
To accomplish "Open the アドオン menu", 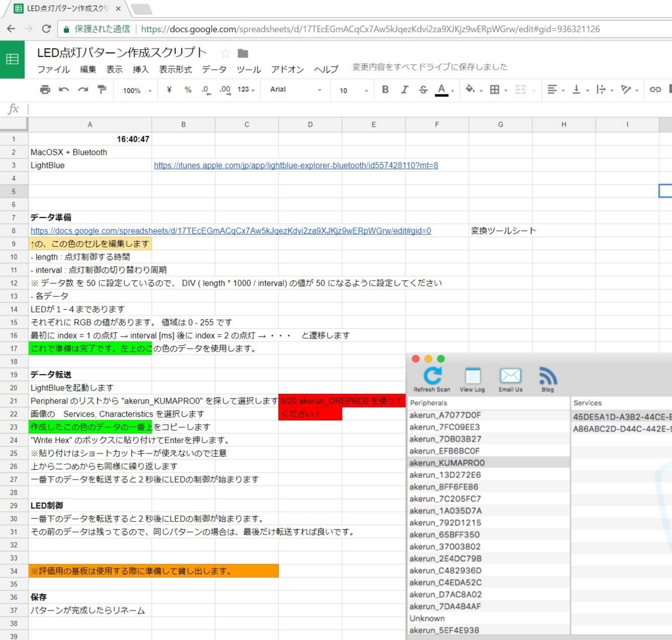I will pyautogui.click(x=287, y=70).
